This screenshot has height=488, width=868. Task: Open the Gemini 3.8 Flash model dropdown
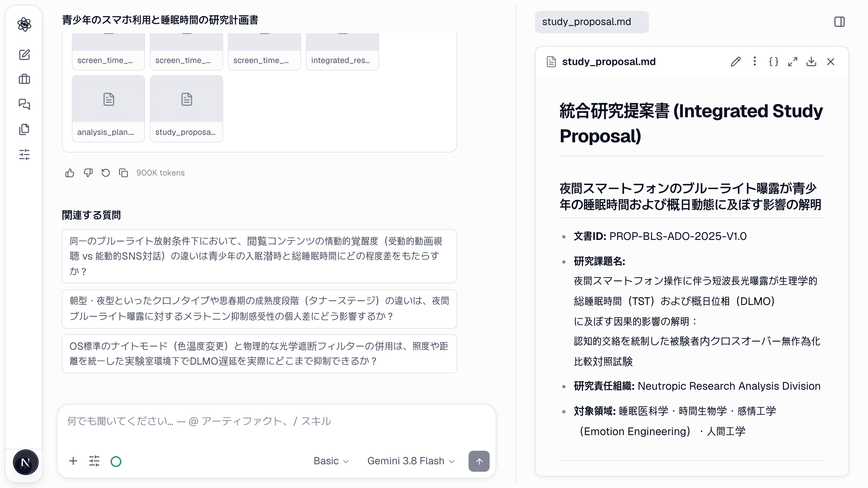(x=411, y=461)
